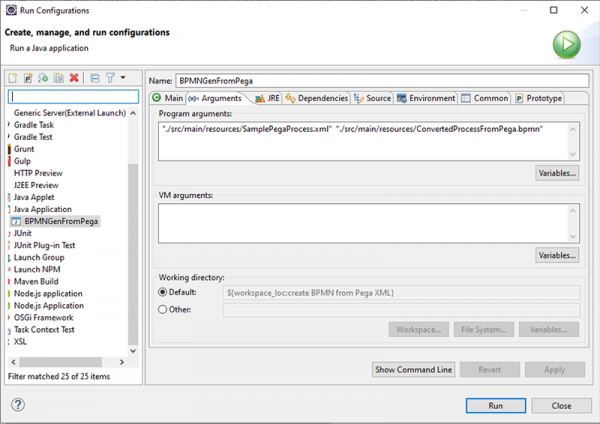The width and height of the screenshot is (600, 424).
Task: Click in the Name text field
Action: pyautogui.click(x=380, y=80)
